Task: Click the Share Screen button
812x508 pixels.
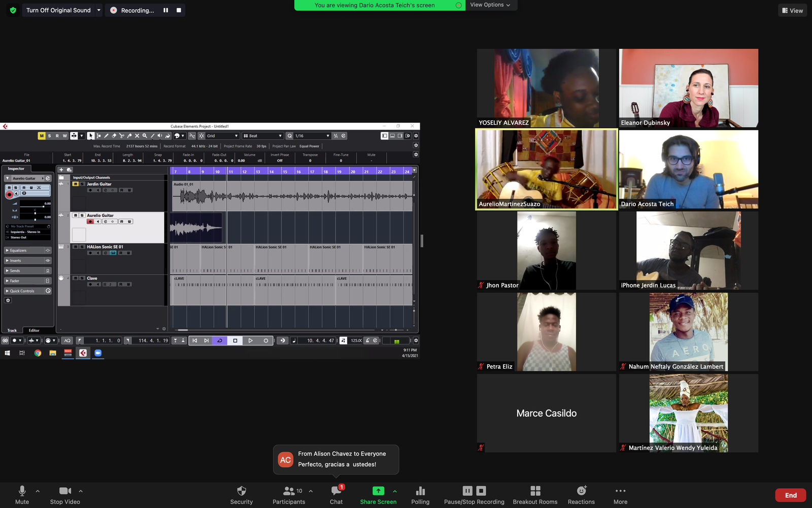Action: (378, 495)
